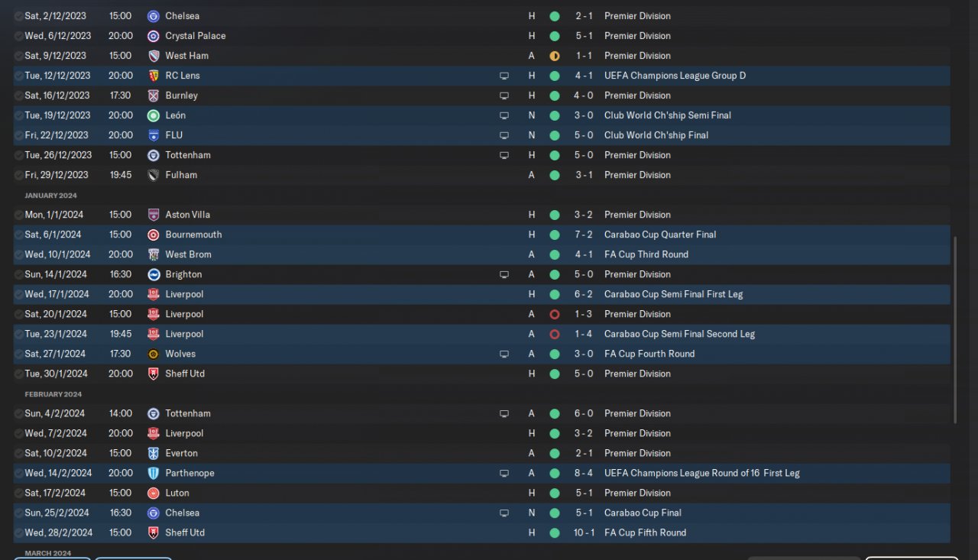This screenshot has height=560, width=978.
Task: Open the 8 - 4 result against Parthenope
Action: 584,473
